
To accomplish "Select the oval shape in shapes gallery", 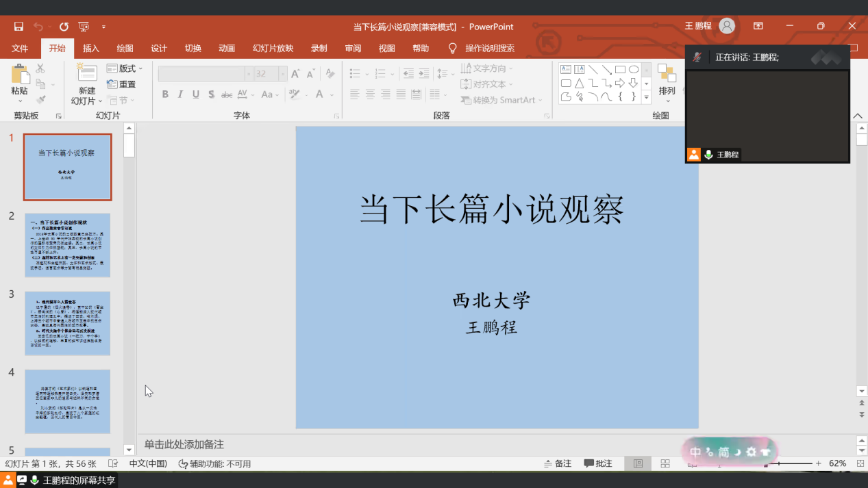I will pos(634,69).
